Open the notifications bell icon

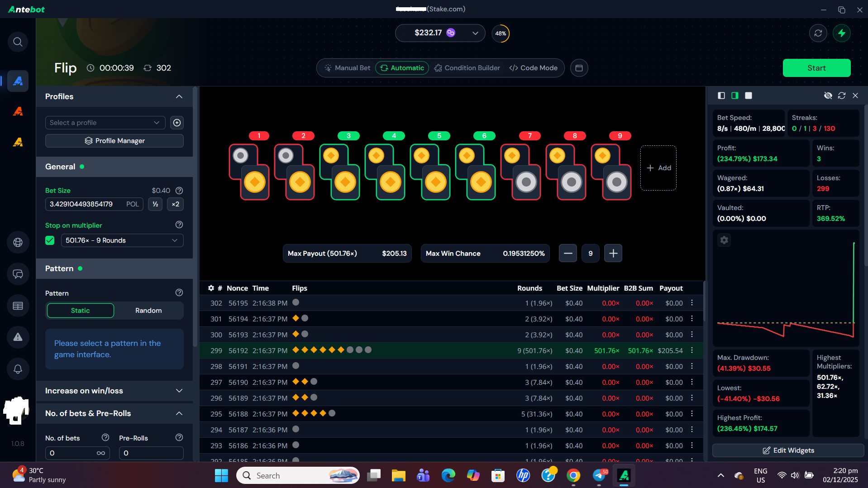coord(18,369)
